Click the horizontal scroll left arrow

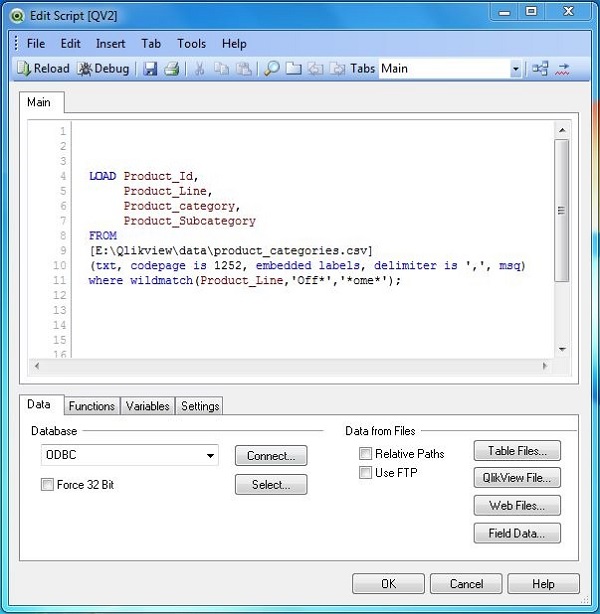37,366
